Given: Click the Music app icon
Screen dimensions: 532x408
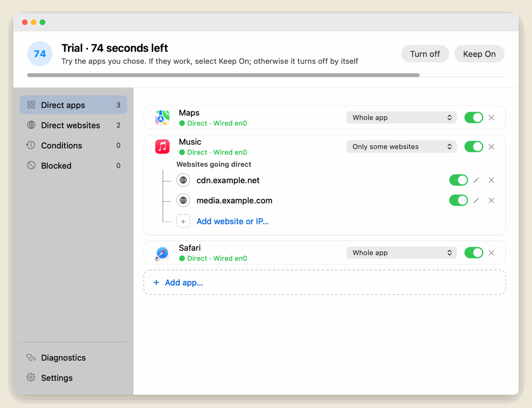Looking at the screenshot, I should [162, 147].
